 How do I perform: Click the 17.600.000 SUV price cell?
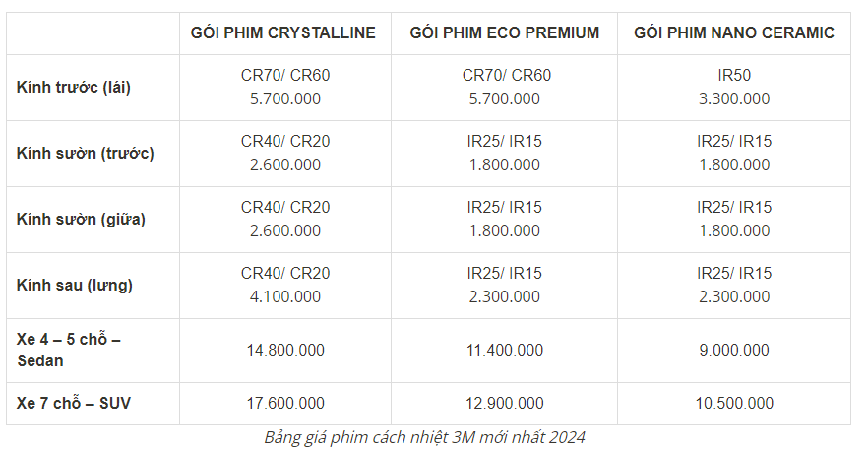[x=284, y=403]
